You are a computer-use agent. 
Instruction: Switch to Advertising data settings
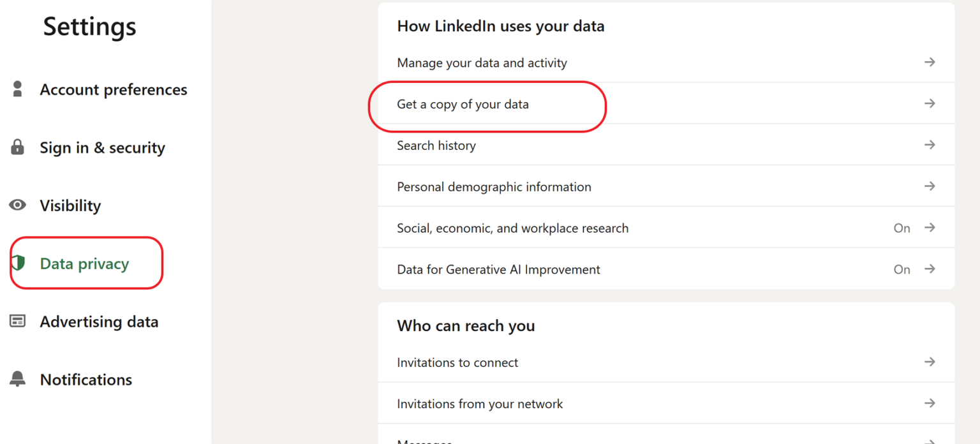tap(99, 322)
